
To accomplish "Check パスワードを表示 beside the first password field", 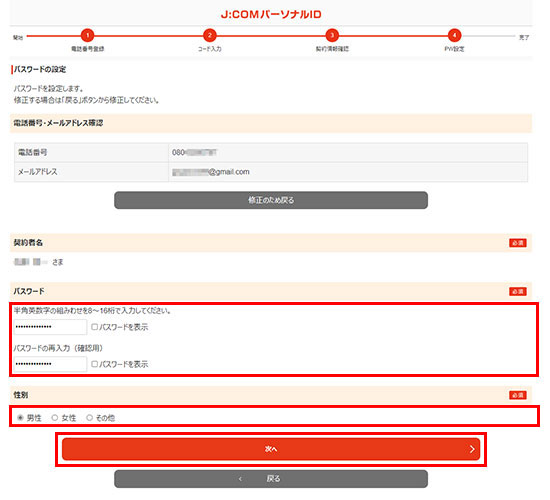I will click(94, 327).
